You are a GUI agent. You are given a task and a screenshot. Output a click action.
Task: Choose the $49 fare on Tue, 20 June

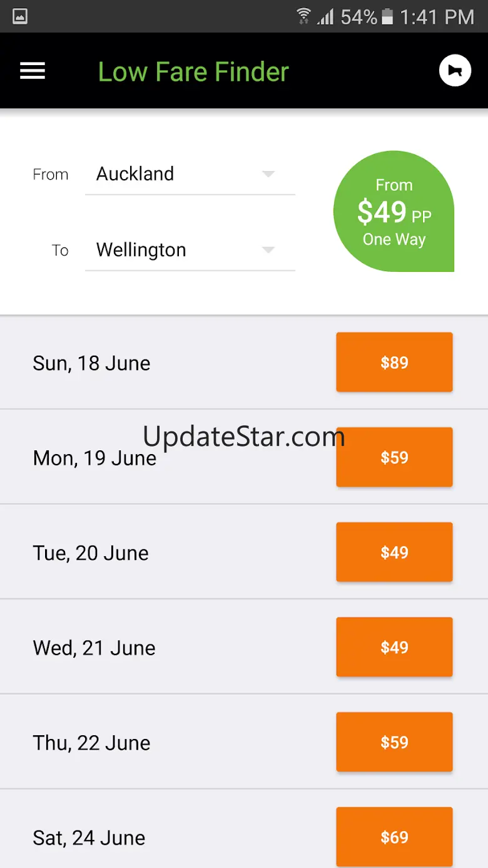(394, 552)
